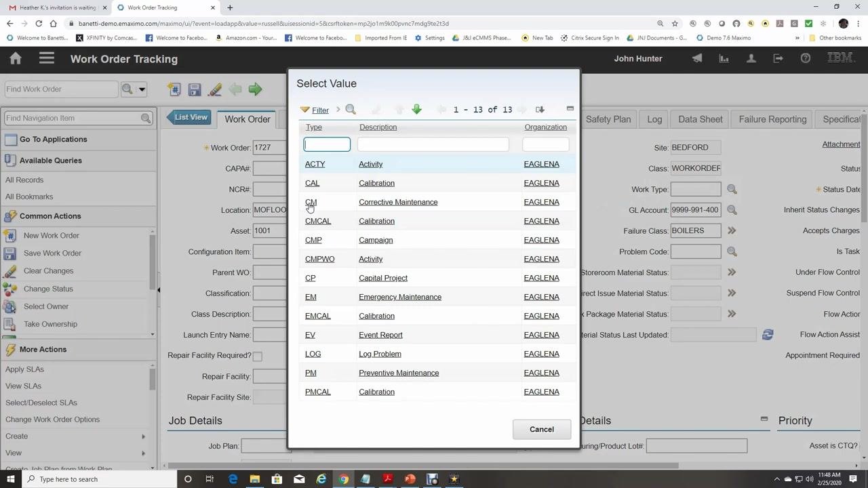
Task: Open the user profile icon
Action: (751, 58)
